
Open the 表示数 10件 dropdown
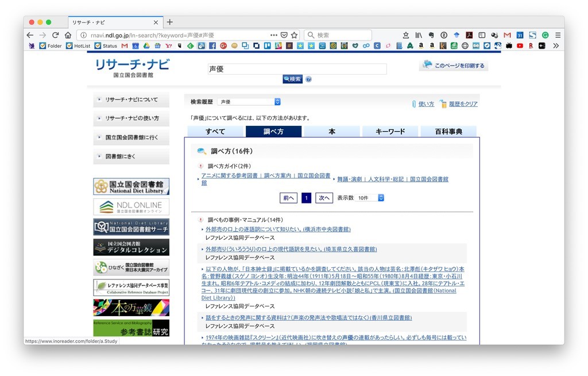click(x=370, y=198)
